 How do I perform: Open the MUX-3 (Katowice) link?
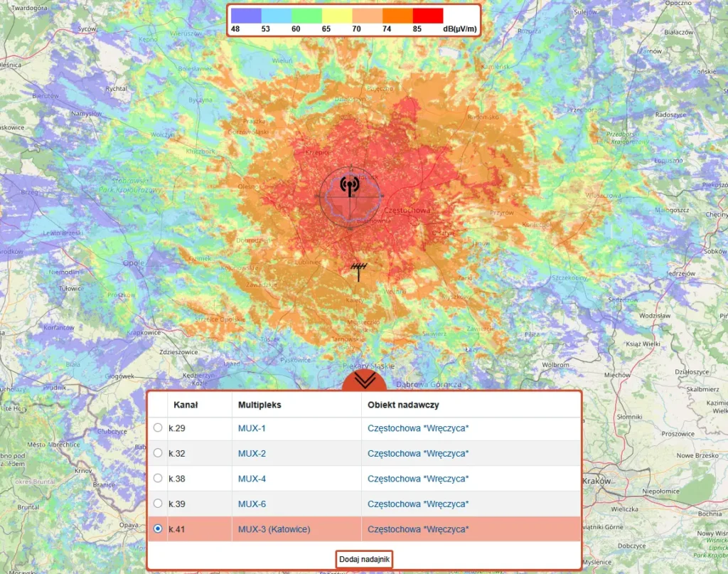click(x=274, y=529)
